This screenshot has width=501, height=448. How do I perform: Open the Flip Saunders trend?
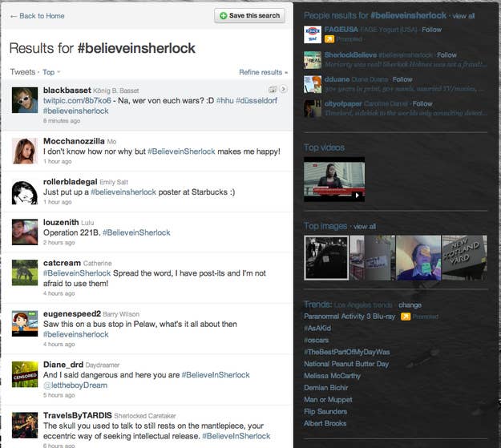coord(325,412)
